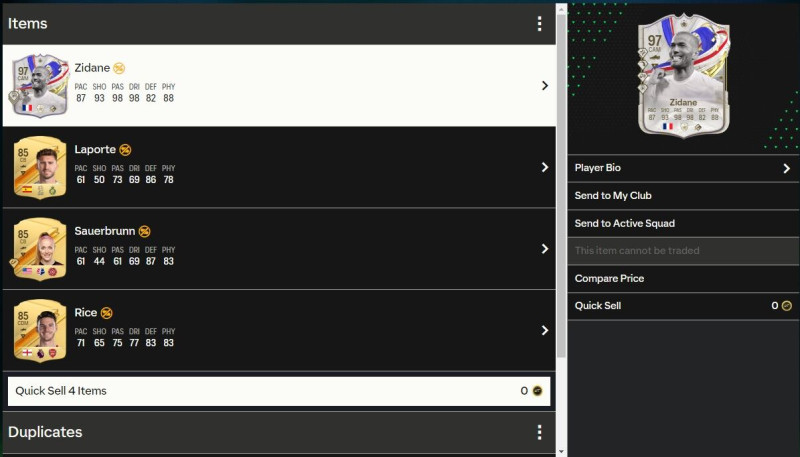This screenshot has width=800, height=457.
Task: Click the untradeable icon next to Sauerbrunn
Action: (x=144, y=231)
